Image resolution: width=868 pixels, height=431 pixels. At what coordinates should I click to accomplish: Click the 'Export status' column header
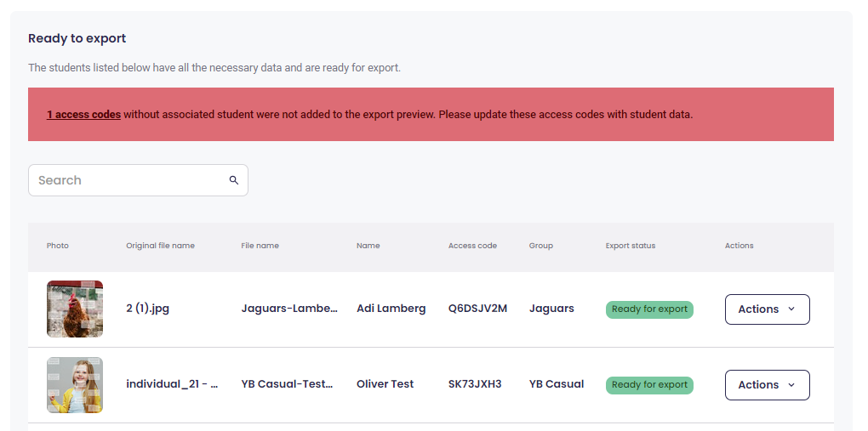point(631,246)
